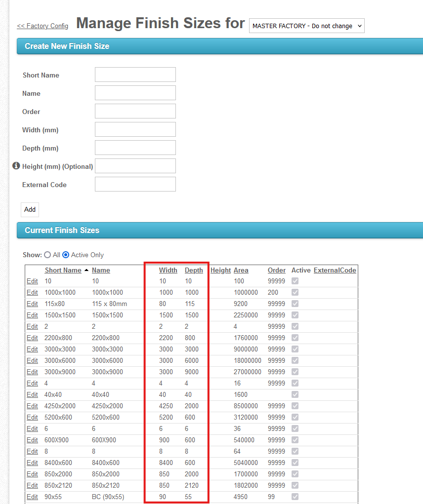This screenshot has width=423, height=504.
Task: Toggle Active checkbox for row 1000x1000
Action: point(295,292)
